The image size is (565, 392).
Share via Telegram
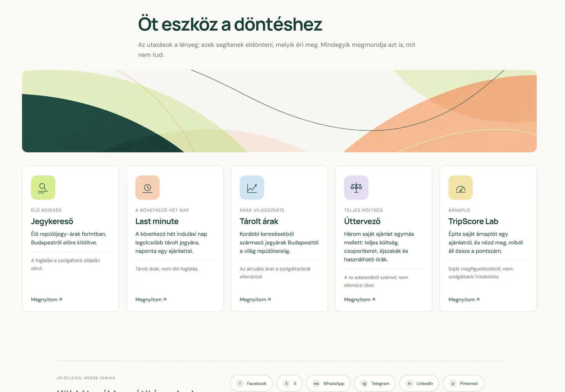click(375, 383)
